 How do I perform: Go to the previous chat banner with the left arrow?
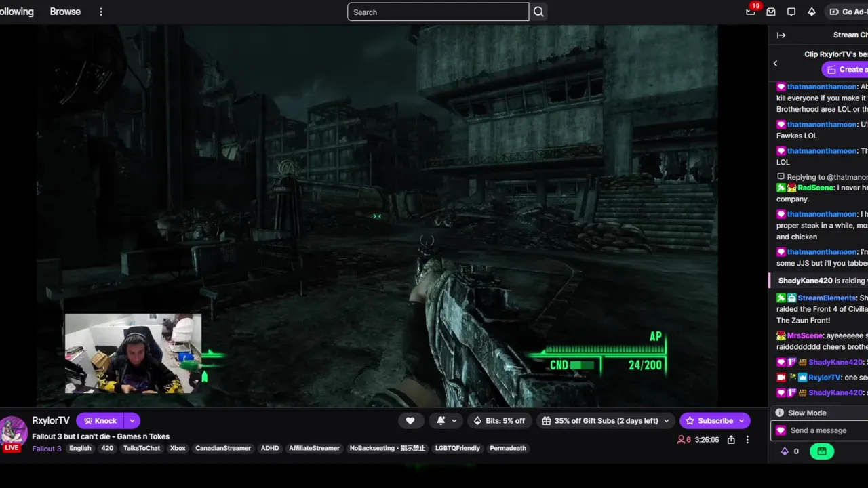[776, 64]
